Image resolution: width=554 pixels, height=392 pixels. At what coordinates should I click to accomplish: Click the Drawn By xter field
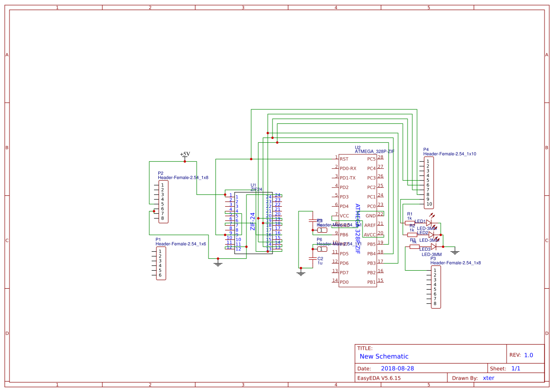tap(489, 378)
